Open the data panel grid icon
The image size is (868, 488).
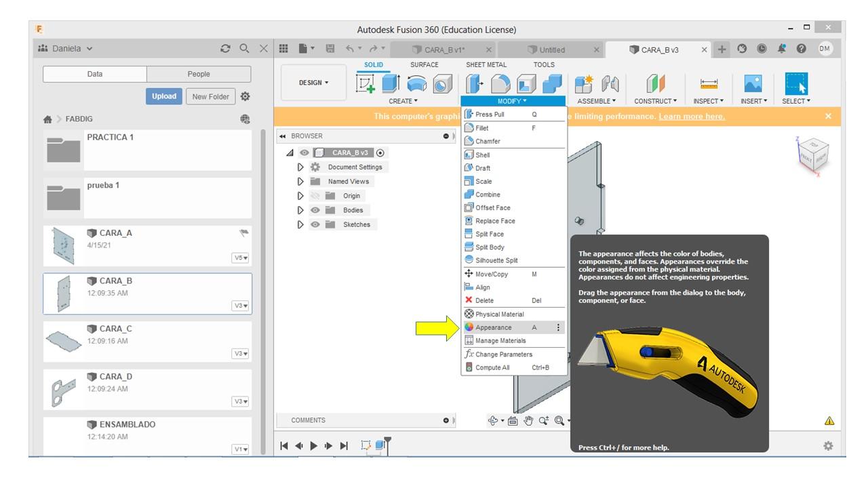(x=283, y=49)
